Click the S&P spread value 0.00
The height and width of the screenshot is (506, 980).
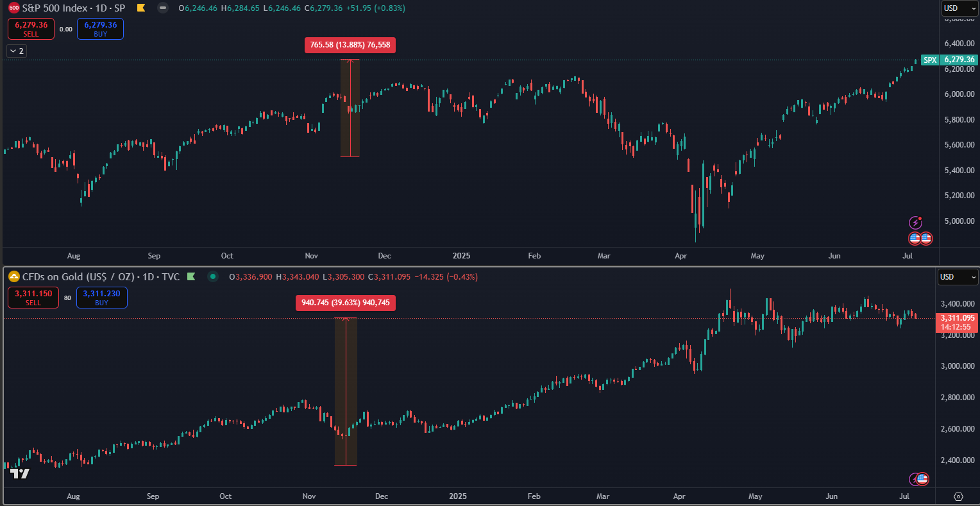(x=65, y=29)
